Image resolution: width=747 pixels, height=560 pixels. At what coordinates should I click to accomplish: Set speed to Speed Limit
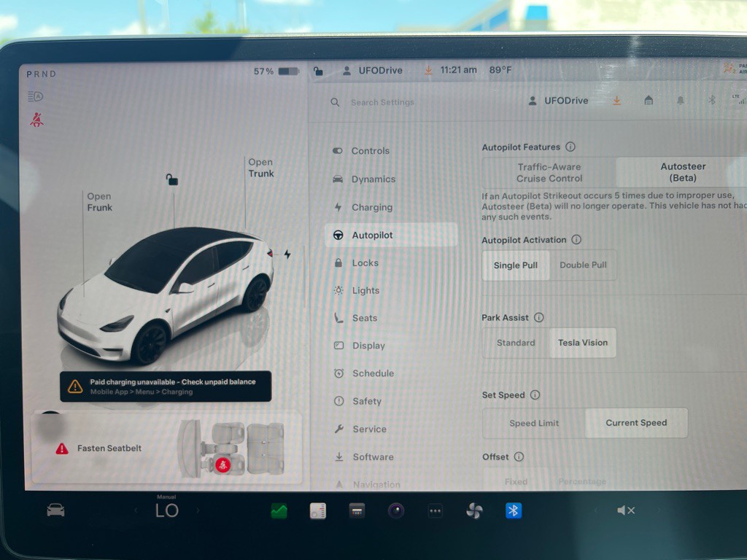click(534, 423)
